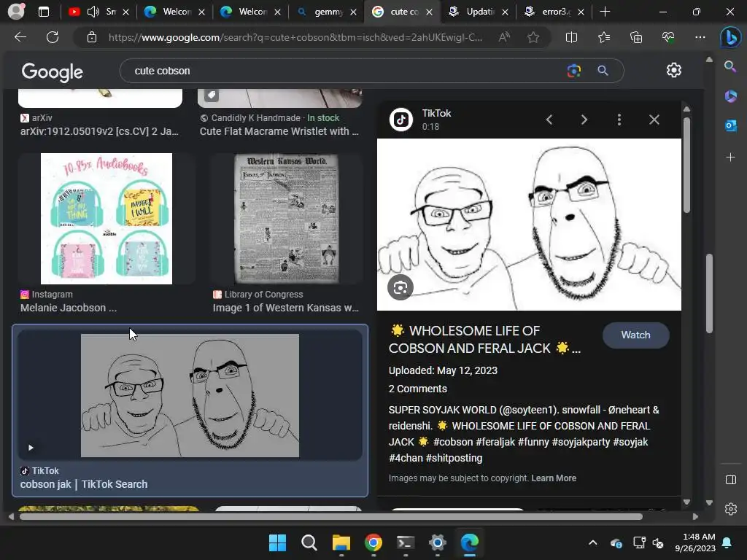Click the horizontal scrollbar at bottom

331,517
